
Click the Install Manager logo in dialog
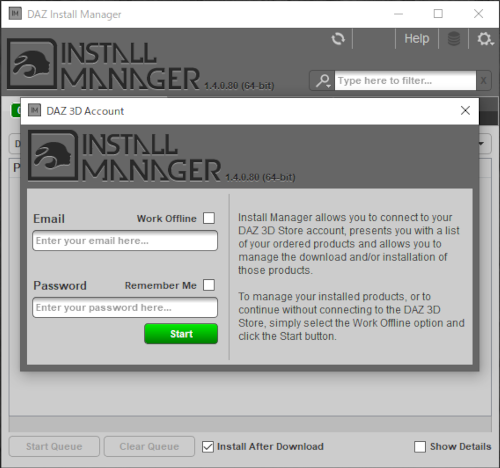pyautogui.click(x=124, y=156)
